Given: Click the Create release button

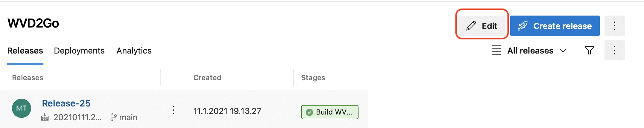Looking at the screenshot, I should pos(555,26).
